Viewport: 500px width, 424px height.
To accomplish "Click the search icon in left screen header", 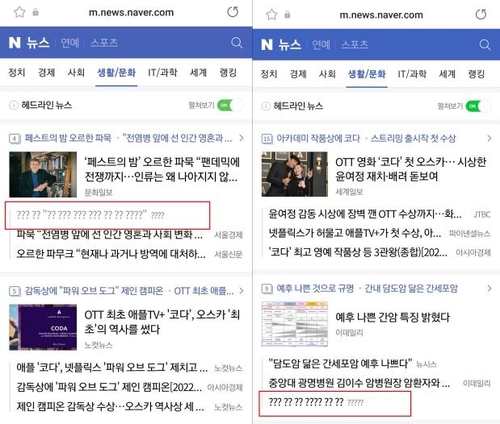I will pyautogui.click(x=237, y=43).
